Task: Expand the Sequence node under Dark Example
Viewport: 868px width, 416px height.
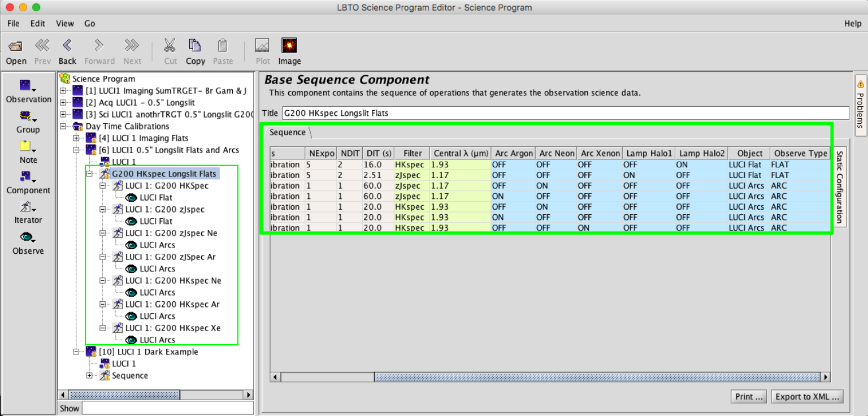Action: point(89,375)
